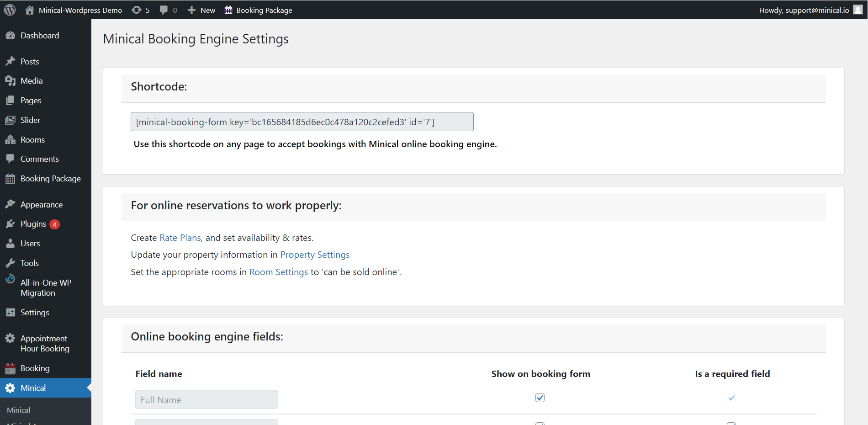Screen dimensions: 868x425
Task: Click the Tools wrench icon
Action: click(x=10, y=263)
